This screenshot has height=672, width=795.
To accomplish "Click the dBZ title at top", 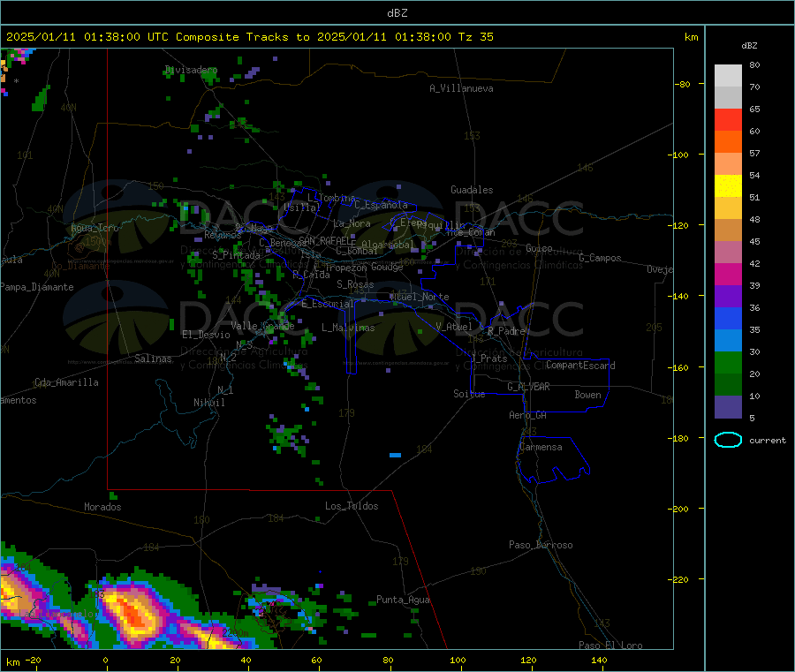I will (397, 13).
